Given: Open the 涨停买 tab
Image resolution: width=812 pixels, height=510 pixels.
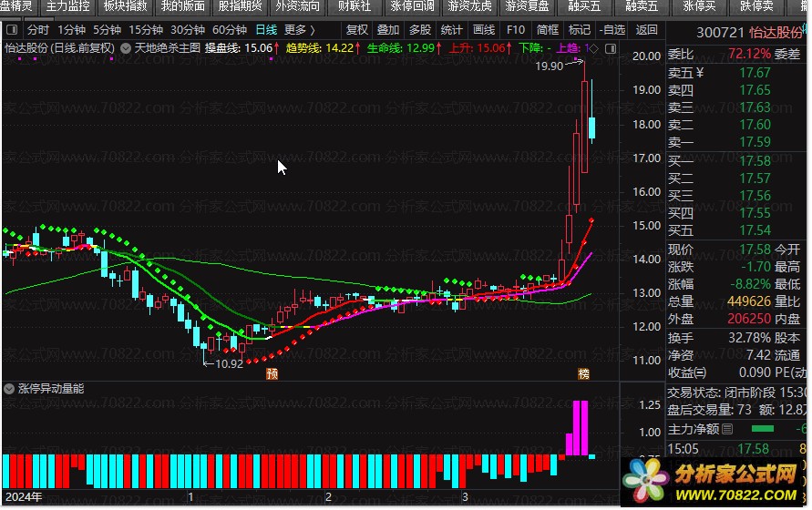Looking at the screenshot, I should tap(699, 6).
